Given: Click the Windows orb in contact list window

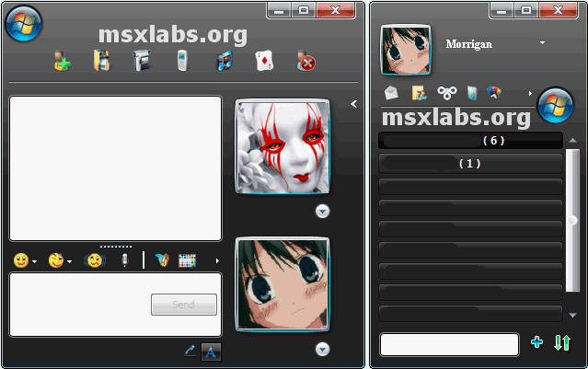Looking at the screenshot, I should pyautogui.click(x=556, y=106).
